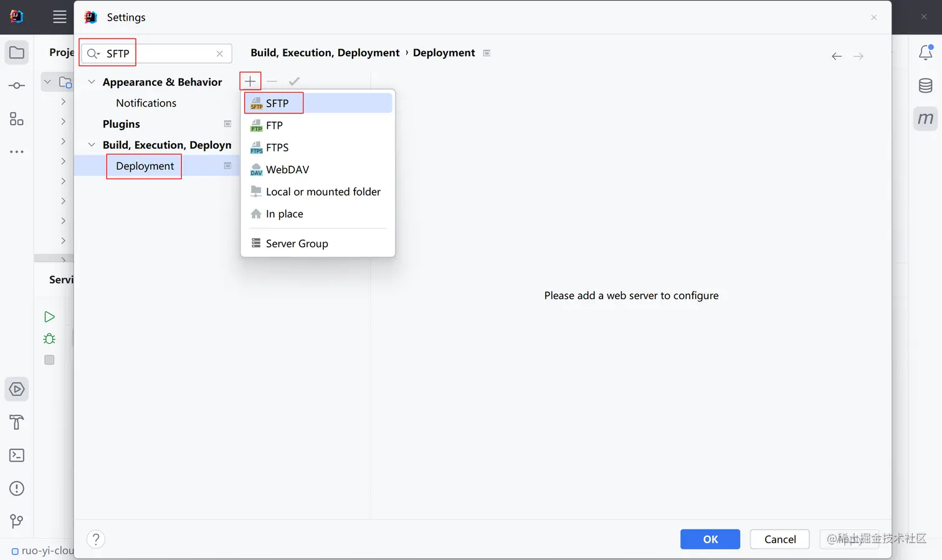The image size is (942, 560).
Task: Click the search magnifier options icon
Action: coord(93,54)
